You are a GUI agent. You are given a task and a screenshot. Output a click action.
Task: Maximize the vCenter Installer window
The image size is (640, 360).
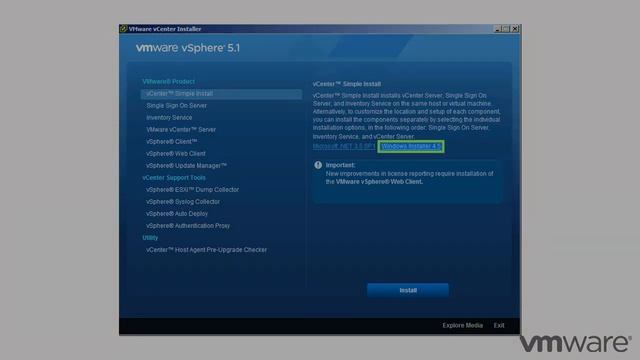pos(506,29)
